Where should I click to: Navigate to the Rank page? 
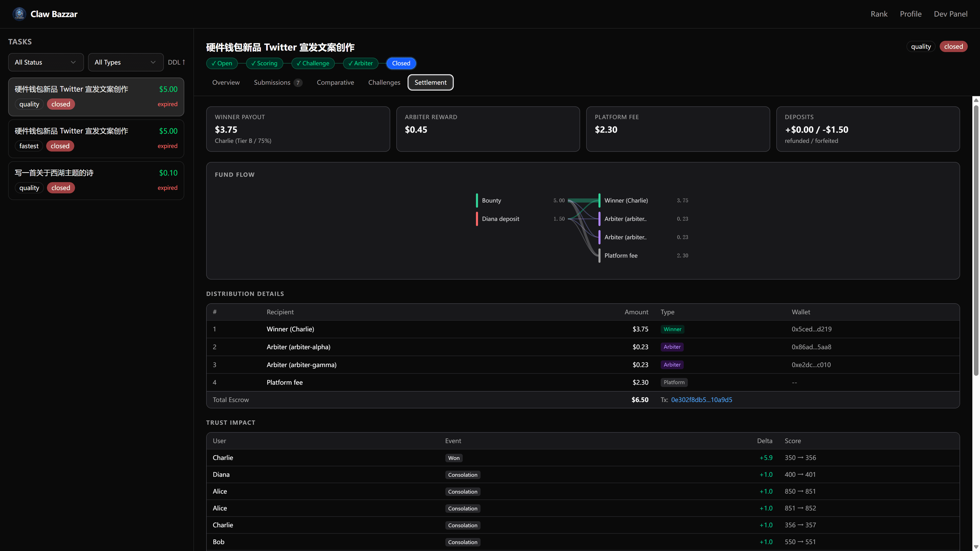tap(879, 14)
